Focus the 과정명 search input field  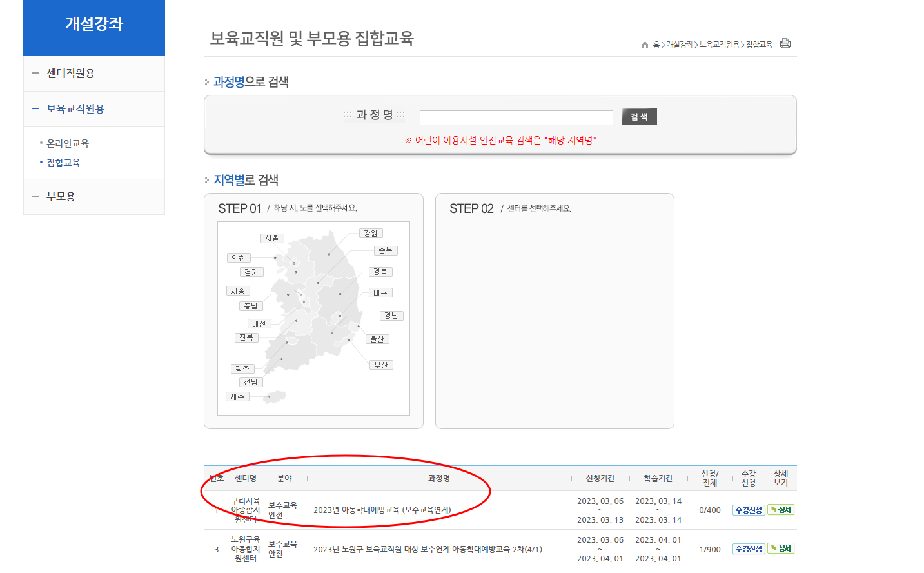click(x=516, y=117)
